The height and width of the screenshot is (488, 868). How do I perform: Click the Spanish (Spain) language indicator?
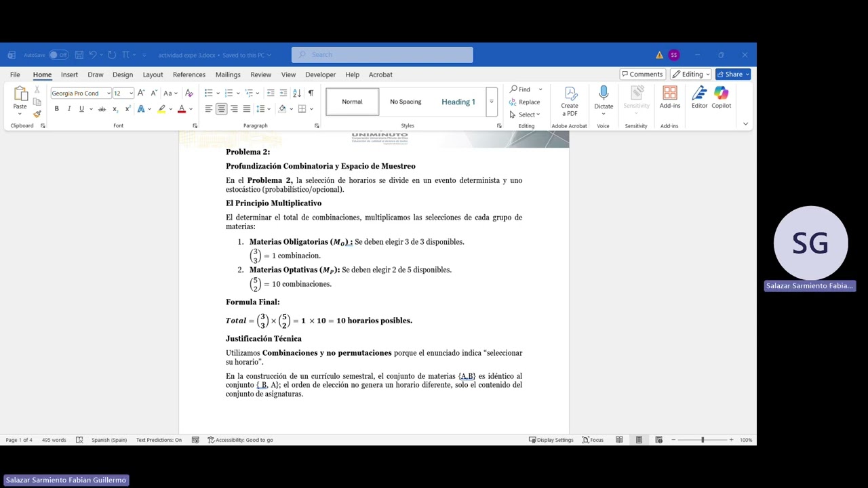[x=109, y=440]
